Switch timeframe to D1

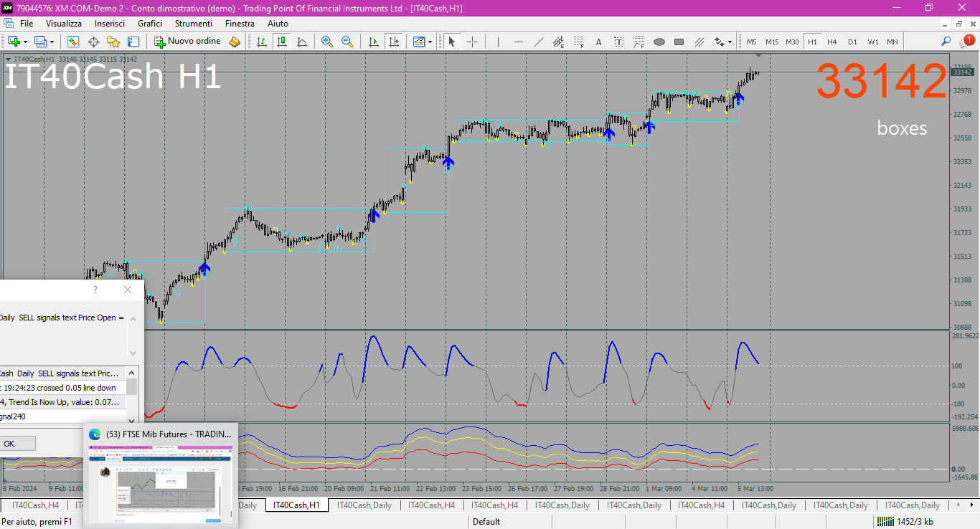pos(852,42)
